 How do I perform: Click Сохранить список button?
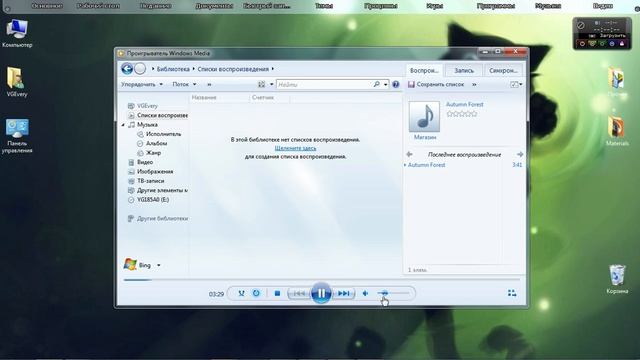click(x=436, y=84)
